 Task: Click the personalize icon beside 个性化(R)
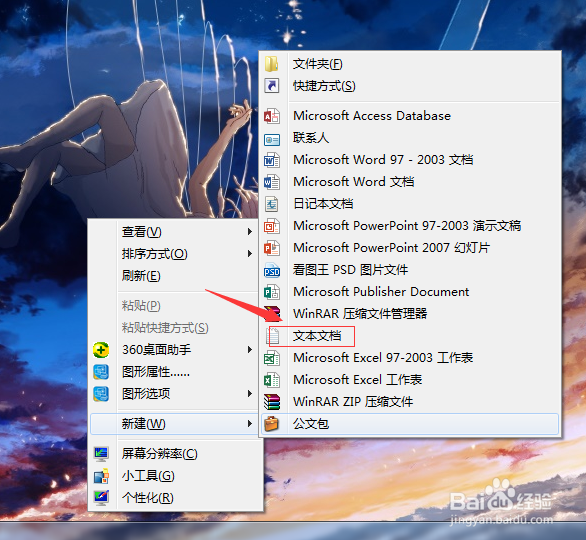coord(101,498)
